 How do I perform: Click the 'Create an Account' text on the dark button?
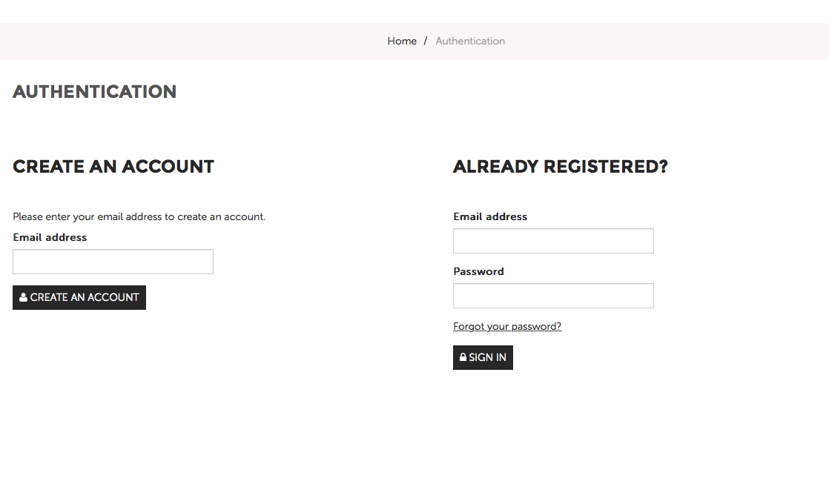(85, 297)
